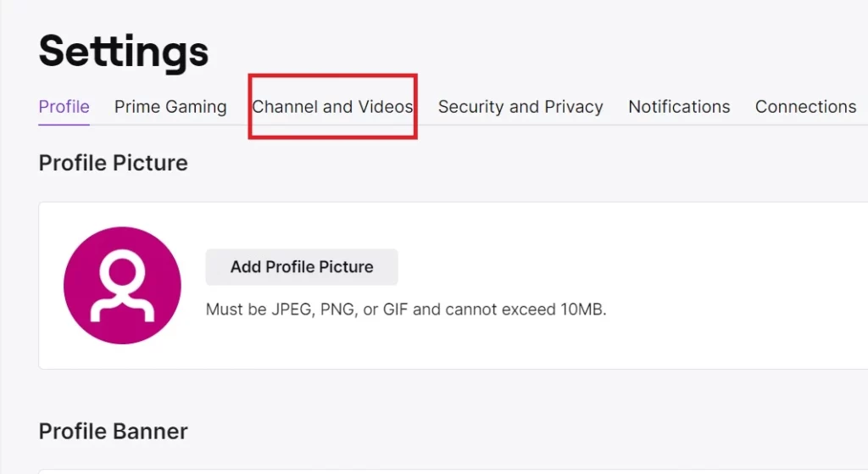Click the magenta default avatar icon
The image size is (868, 474).
[122, 285]
